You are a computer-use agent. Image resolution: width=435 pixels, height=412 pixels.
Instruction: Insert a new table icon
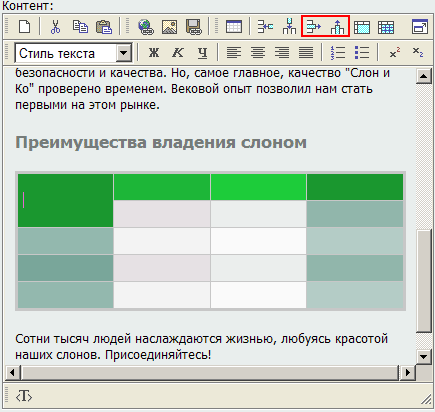(x=234, y=26)
